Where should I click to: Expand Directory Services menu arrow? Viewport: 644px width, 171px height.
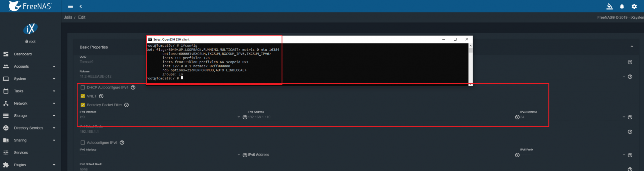click(x=54, y=128)
